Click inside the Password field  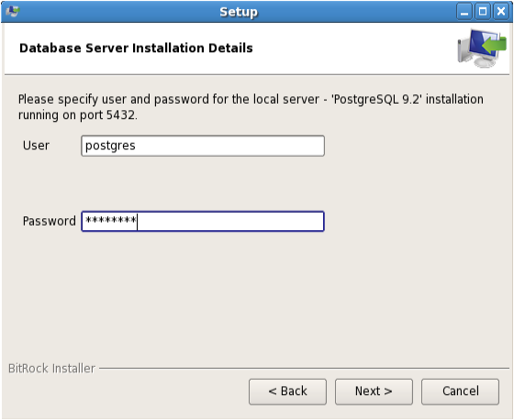click(x=203, y=222)
